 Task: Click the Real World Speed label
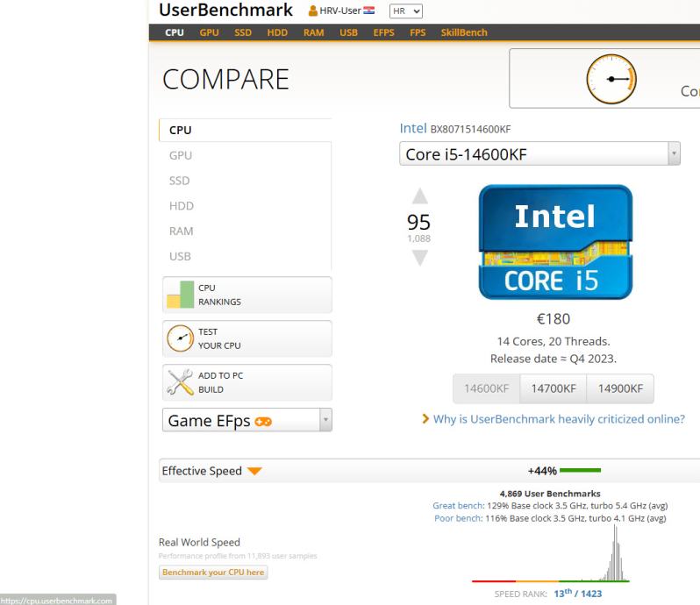tap(199, 542)
